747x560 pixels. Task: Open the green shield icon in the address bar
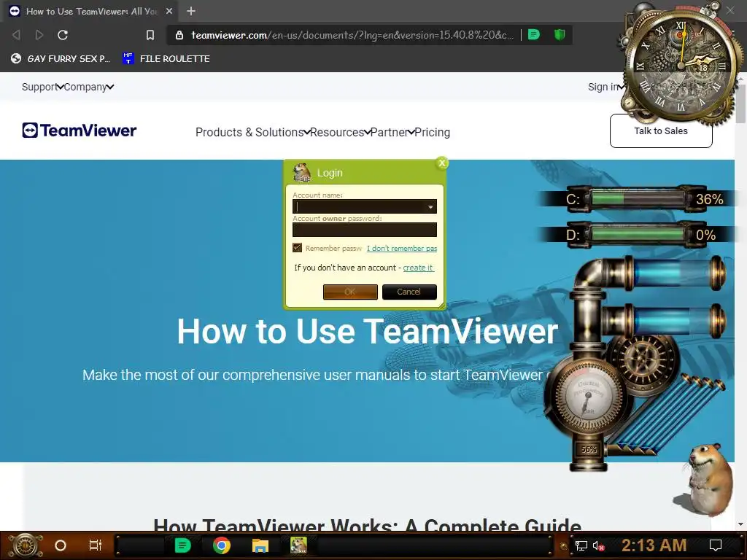[x=560, y=35]
